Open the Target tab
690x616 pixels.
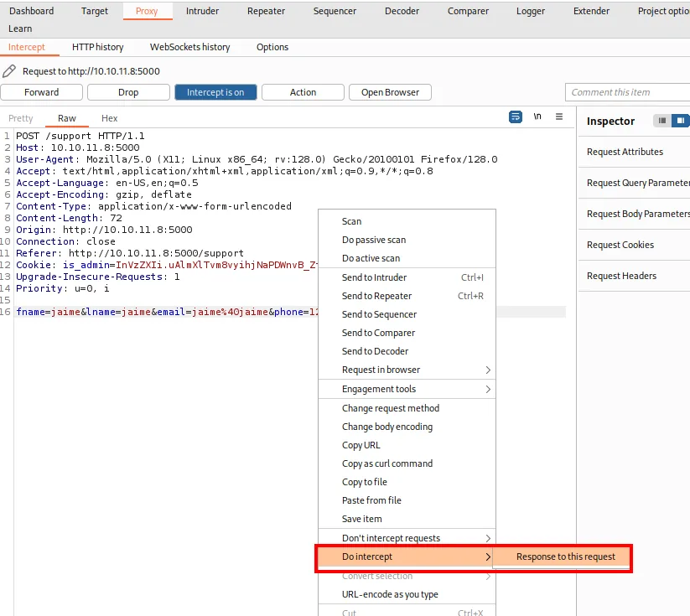tap(95, 11)
